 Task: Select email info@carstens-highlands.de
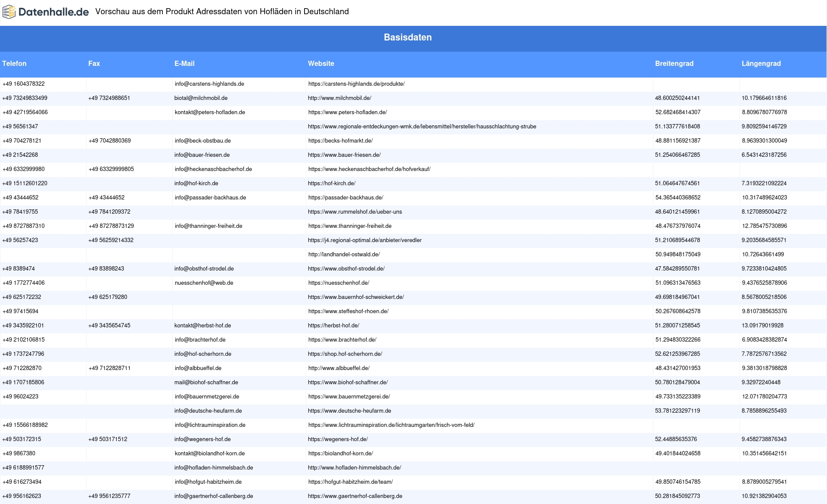click(x=209, y=84)
